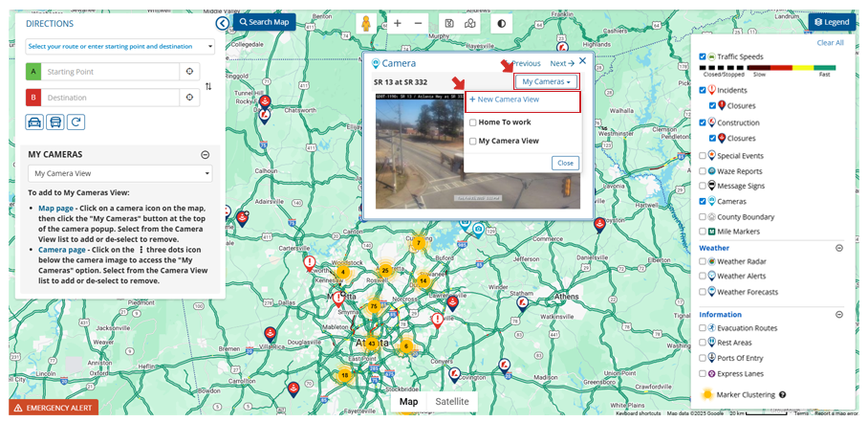Enable the Waze Reports layer
Image resolution: width=868 pixels, height=422 pixels.
(704, 170)
